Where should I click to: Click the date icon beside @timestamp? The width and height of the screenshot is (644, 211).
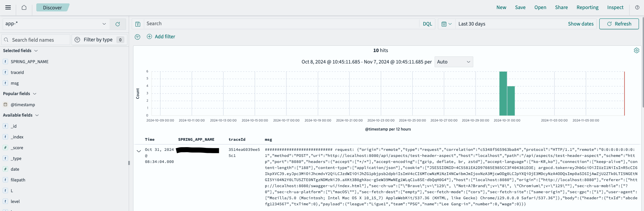[x=5, y=104]
